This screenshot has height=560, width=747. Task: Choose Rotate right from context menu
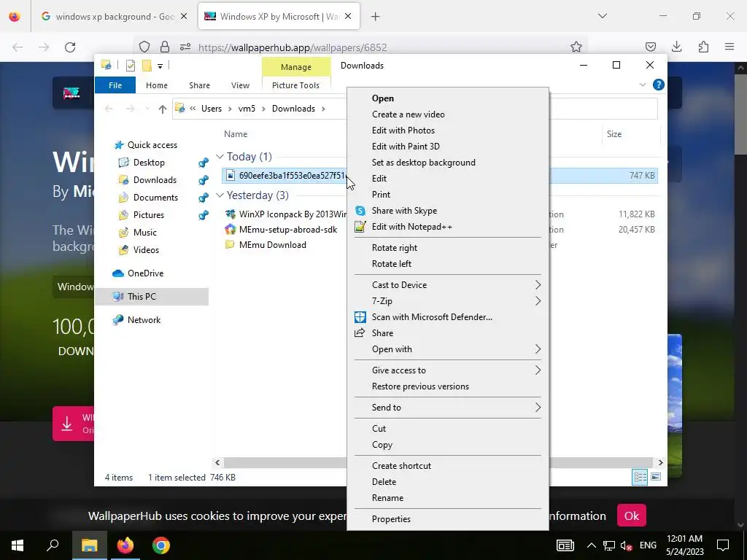(x=395, y=248)
